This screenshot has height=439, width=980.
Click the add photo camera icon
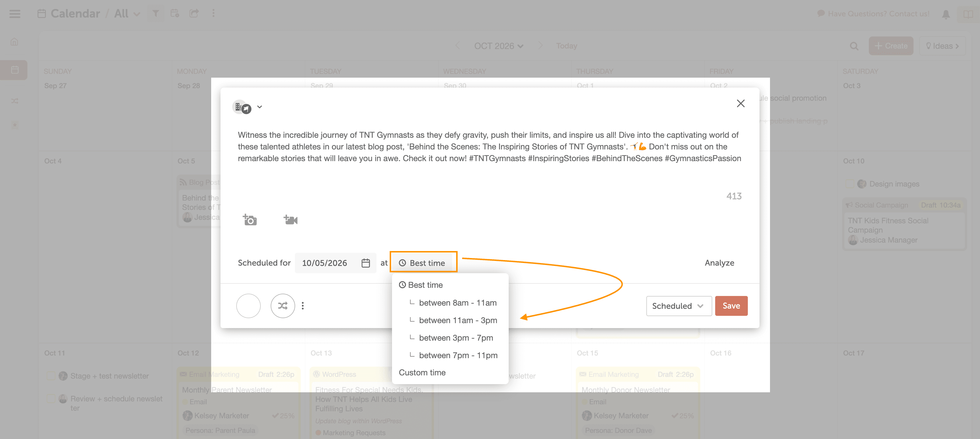click(x=250, y=220)
